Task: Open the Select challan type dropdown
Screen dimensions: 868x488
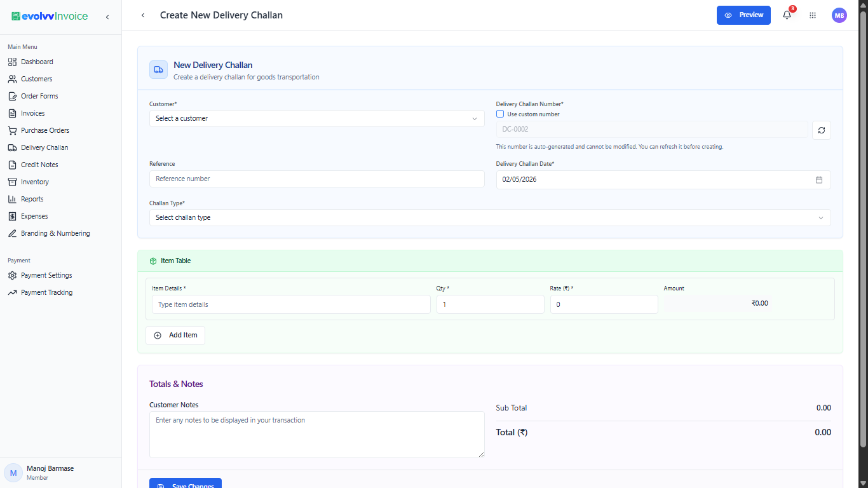Action: [x=490, y=217]
